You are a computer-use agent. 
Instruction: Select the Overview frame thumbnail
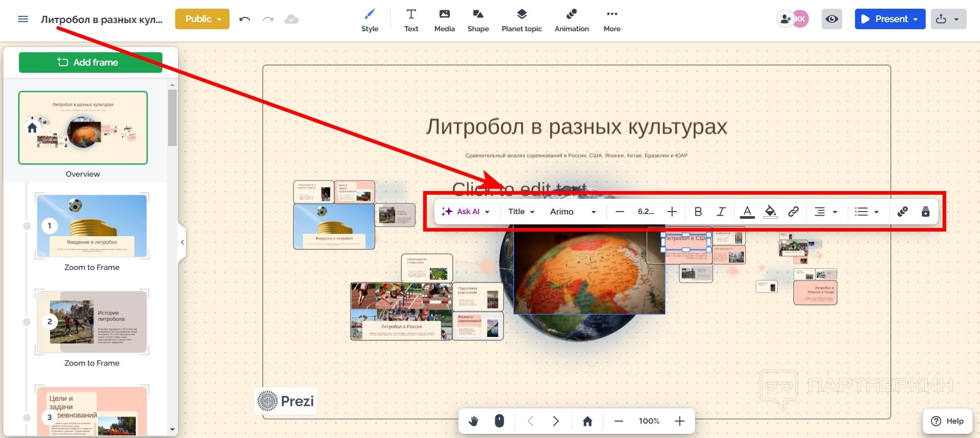[83, 128]
